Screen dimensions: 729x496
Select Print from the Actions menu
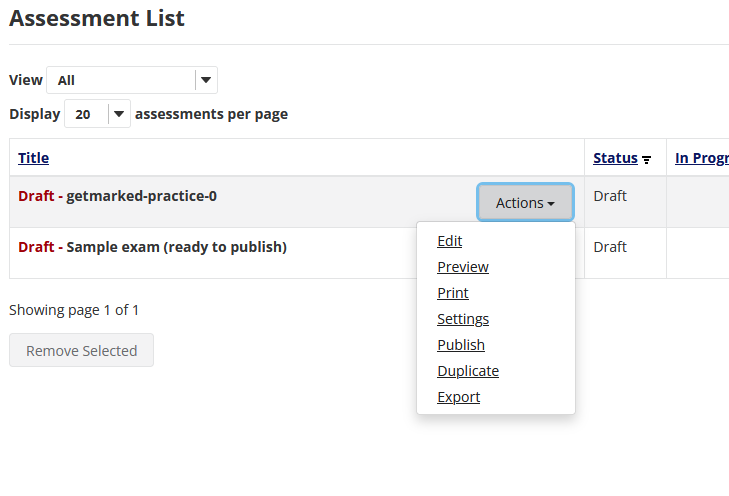tap(453, 293)
